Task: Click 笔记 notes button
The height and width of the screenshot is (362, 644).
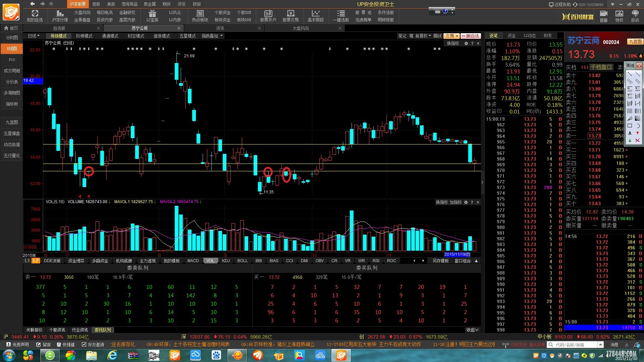Action: pyautogui.click(x=402, y=36)
